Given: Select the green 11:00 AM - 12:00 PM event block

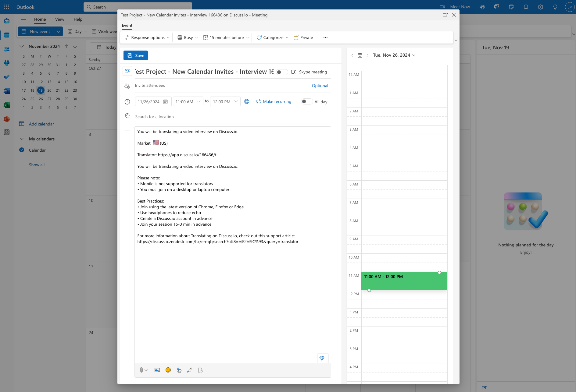Looking at the screenshot, I should (404, 281).
